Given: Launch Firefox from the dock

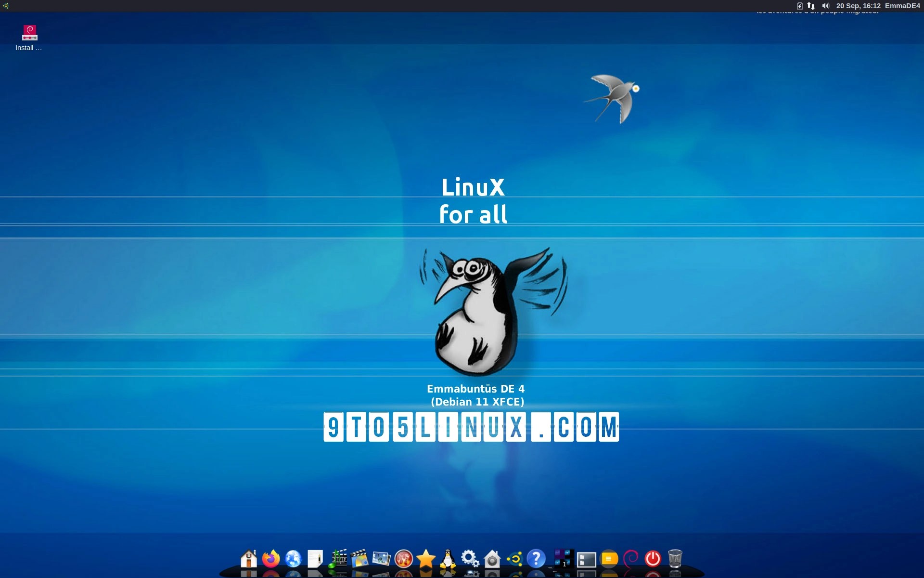Looking at the screenshot, I should [x=271, y=559].
